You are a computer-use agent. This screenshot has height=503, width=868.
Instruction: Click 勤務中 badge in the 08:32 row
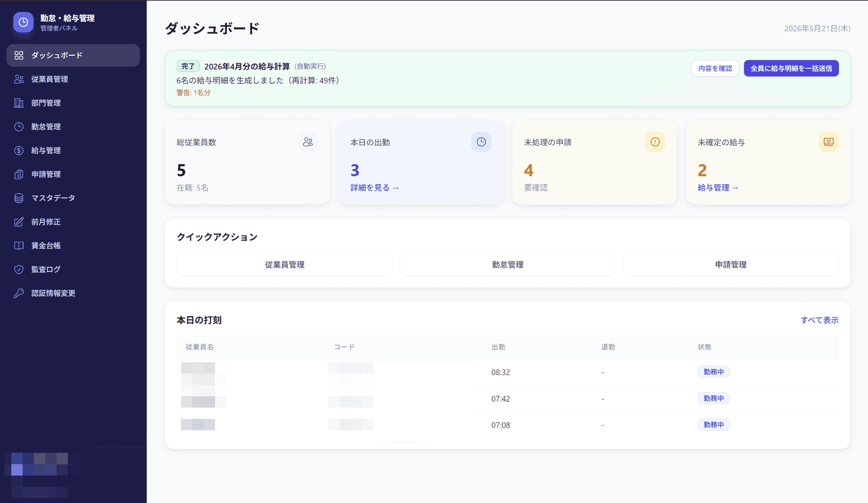click(713, 372)
